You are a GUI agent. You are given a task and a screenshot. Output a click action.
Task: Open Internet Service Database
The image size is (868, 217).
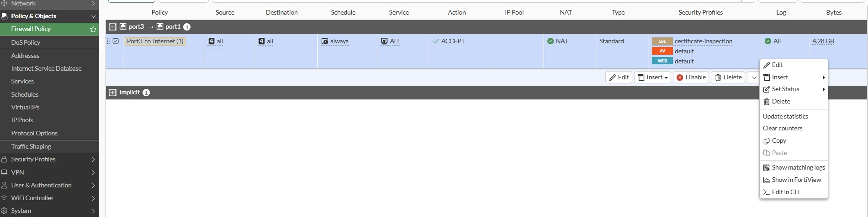46,68
